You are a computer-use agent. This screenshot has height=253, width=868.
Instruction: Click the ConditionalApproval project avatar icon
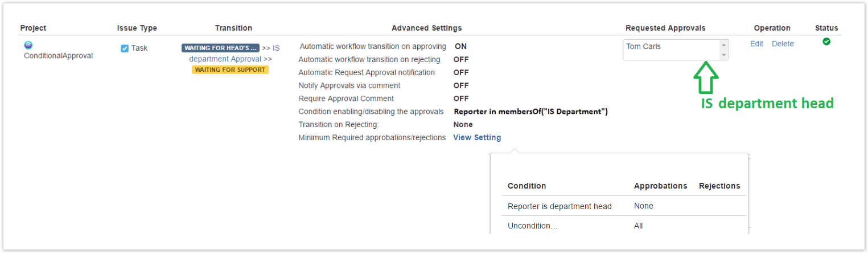click(28, 45)
